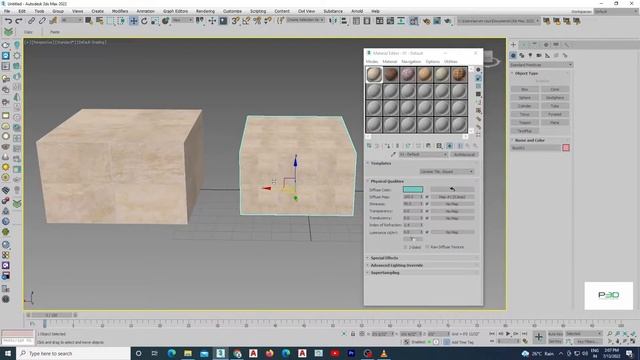
Task: Toggle the 2-Sided checkbox
Action: (x=406, y=247)
